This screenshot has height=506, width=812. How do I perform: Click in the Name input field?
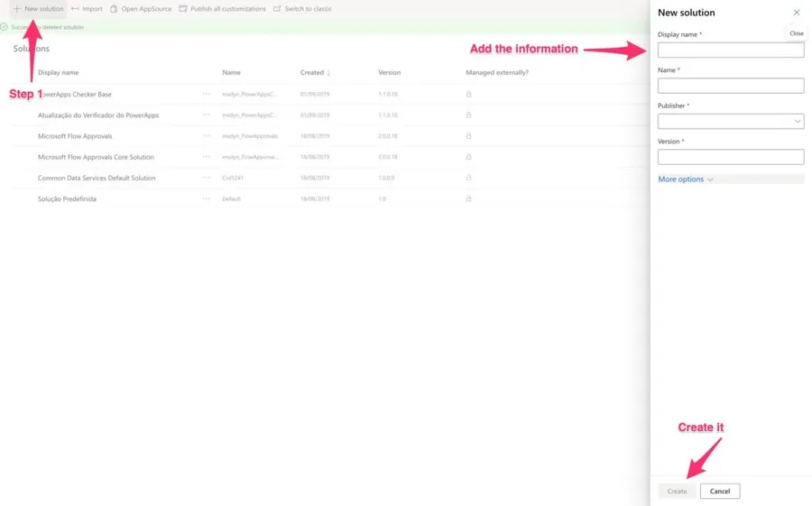730,86
